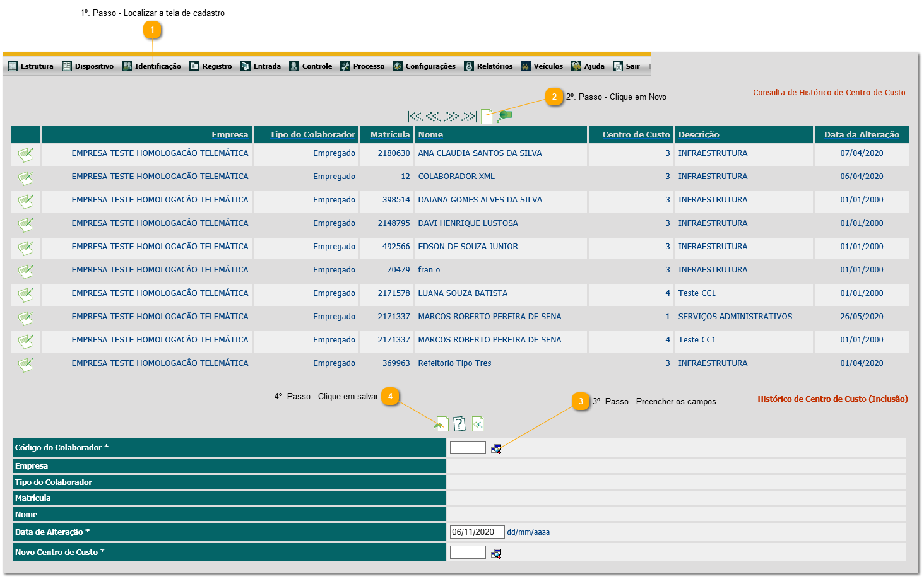Open the Dispositivo menu
Image resolution: width=924 pixels, height=579 pixels.
pos(88,66)
